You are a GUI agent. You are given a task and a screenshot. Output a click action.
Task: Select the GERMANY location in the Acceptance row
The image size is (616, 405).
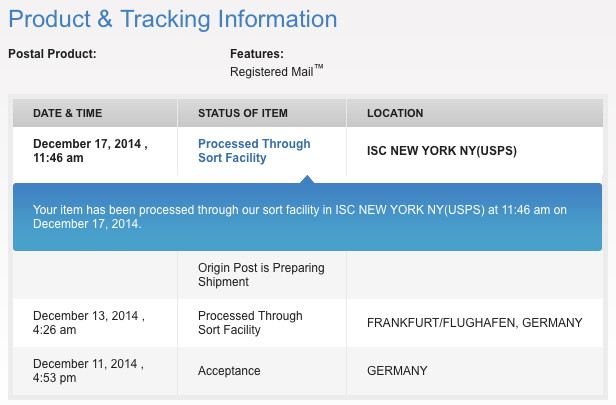397,371
